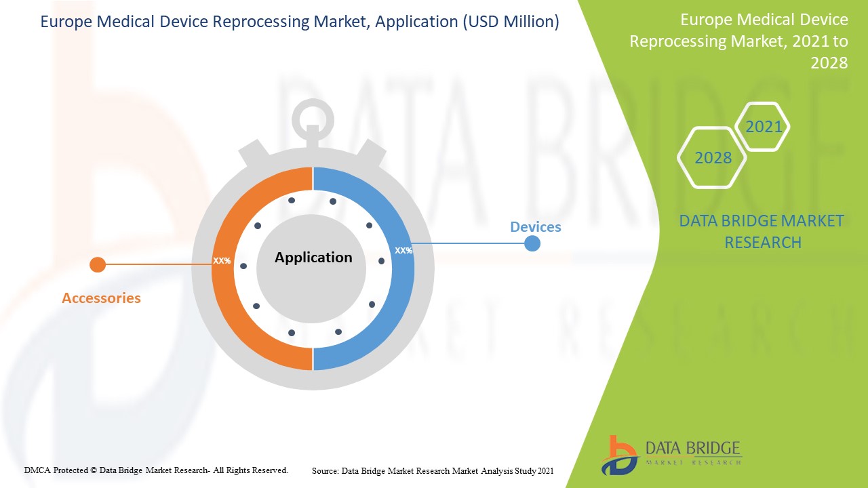The width and height of the screenshot is (868, 488).
Task: Open the Accessories legend label
Action: 100,298
